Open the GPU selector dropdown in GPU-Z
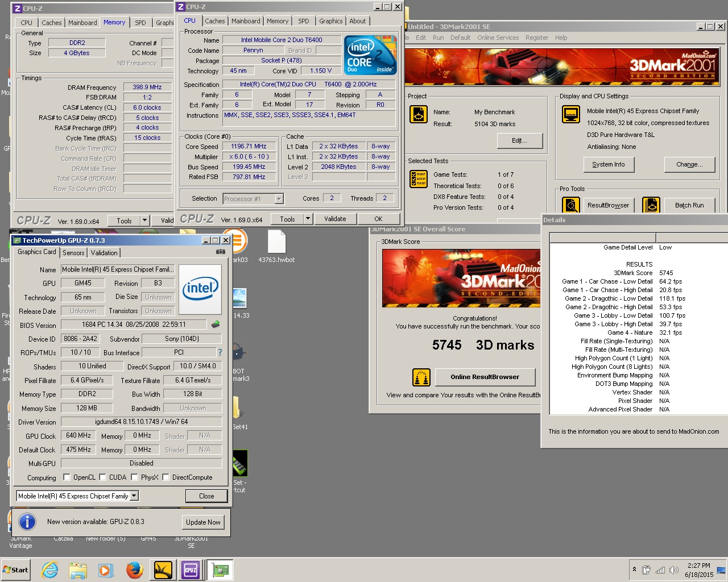728x582 pixels. tap(134, 496)
